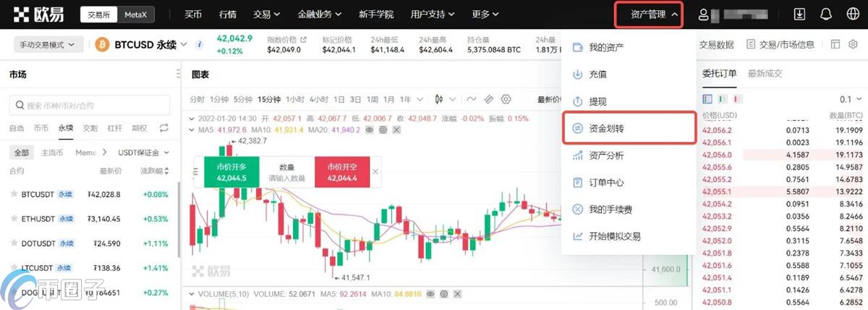The image size is (868, 310).
Task: Expand more timeframes after 1年
Action: click(420, 99)
